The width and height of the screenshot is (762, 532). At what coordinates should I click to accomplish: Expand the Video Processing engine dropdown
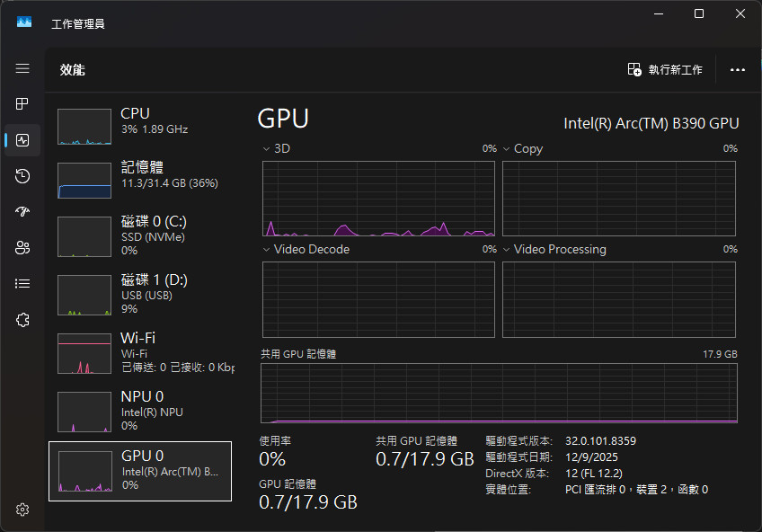[x=507, y=249]
